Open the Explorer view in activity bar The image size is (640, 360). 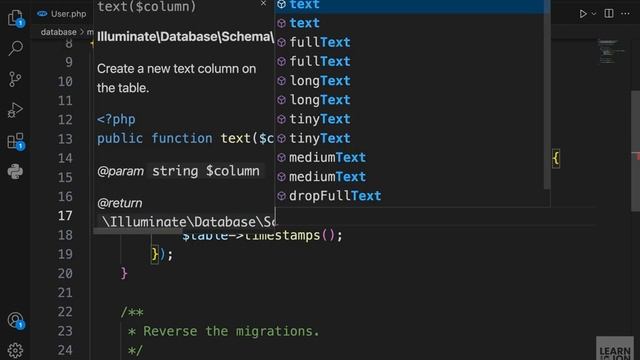click(16, 18)
